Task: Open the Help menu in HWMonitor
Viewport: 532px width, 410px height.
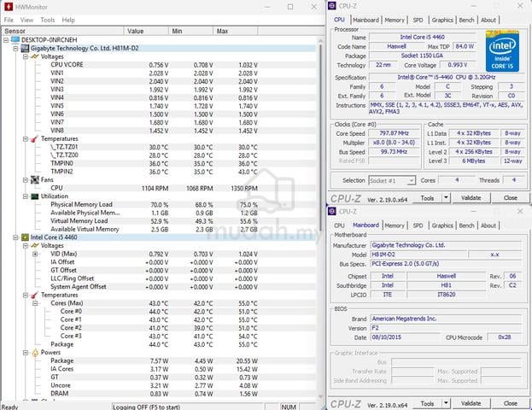Action: click(68, 20)
